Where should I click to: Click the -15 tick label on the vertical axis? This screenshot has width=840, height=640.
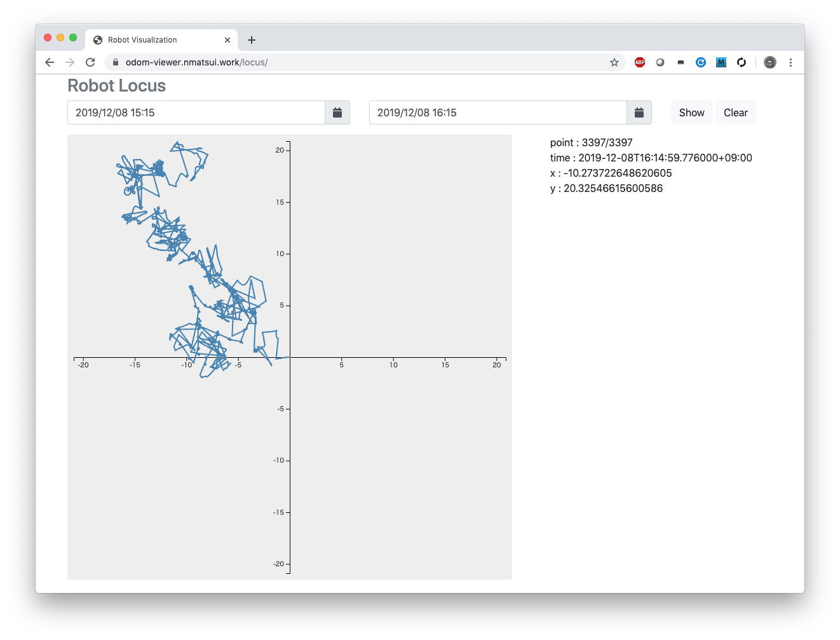[x=279, y=512]
